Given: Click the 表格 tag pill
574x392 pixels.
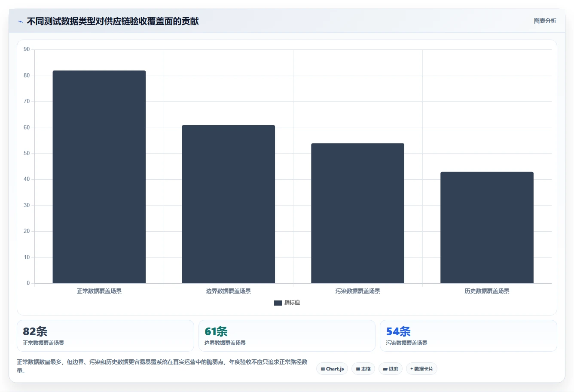Looking at the screenshot, I should [x=363, y=369].
